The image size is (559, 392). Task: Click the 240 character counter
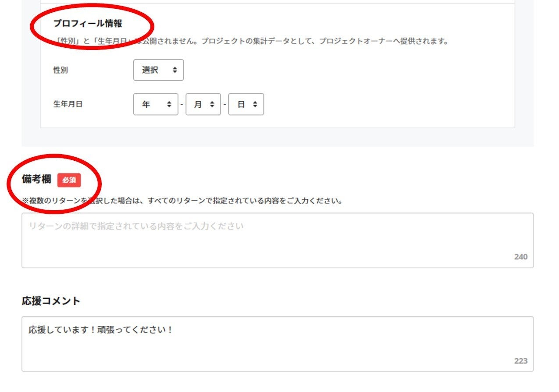520,257
